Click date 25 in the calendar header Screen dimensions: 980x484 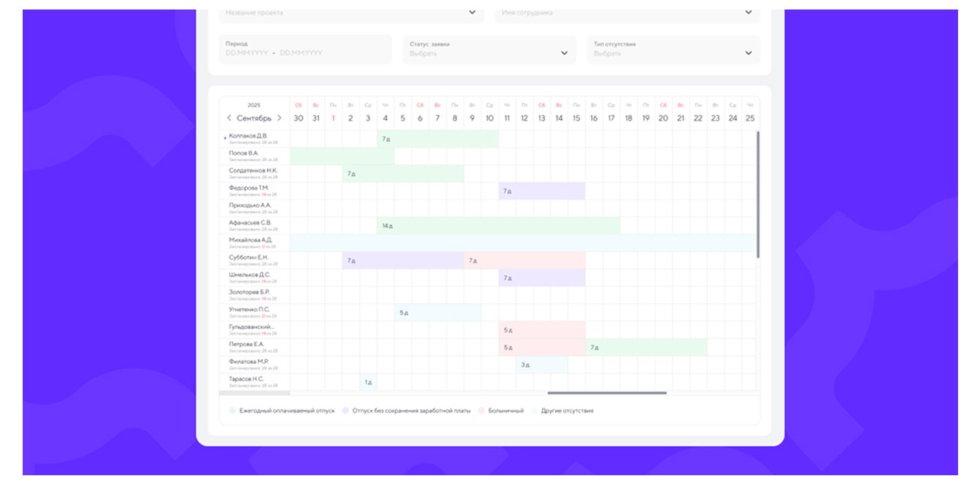pos(750,118)
